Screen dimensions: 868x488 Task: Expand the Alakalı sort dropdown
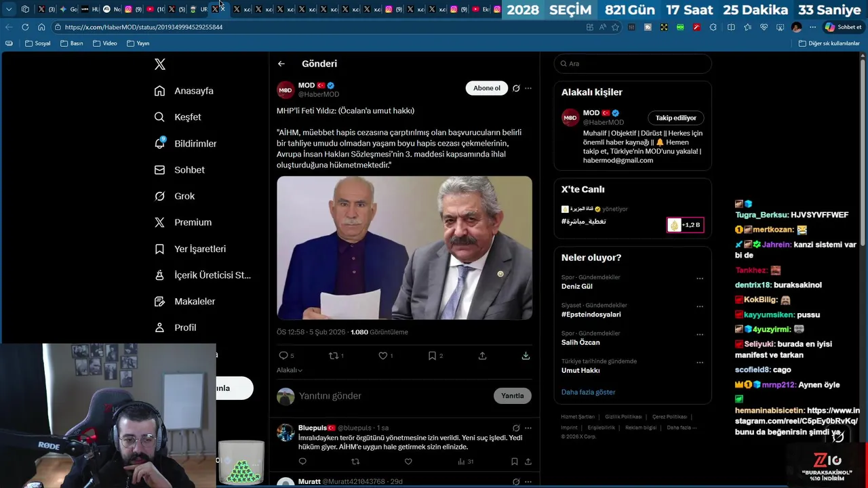pyautogui.click(x=290, y=370)
